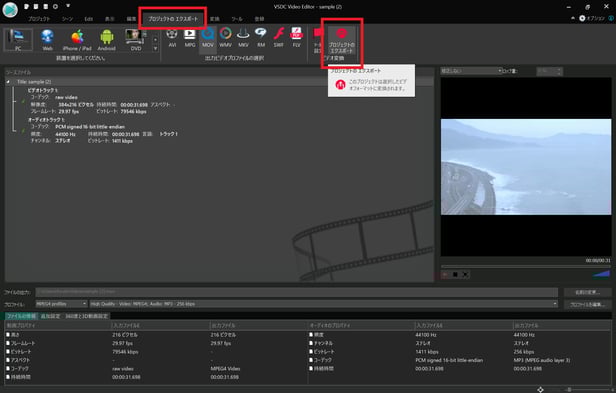Click the オーディオトラック 1 tree entry
Viewport: 616px width, 393px height.
pos(46,119)
